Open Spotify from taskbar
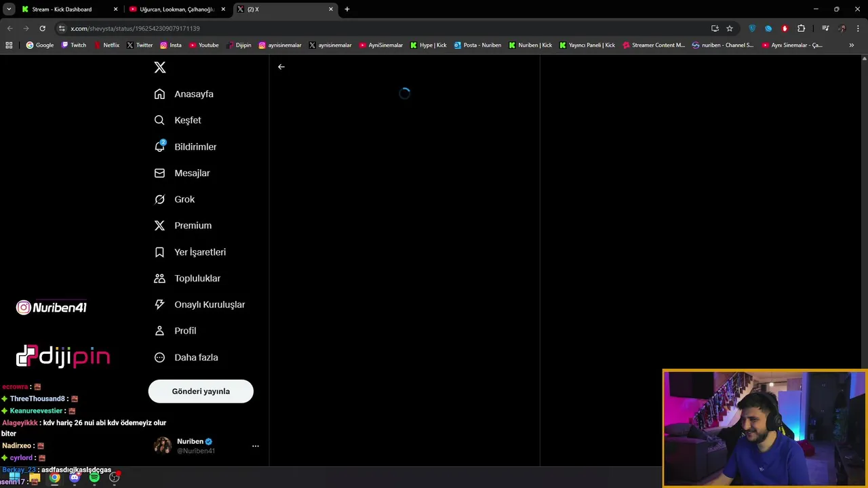The image size is (868, 488). (94, 477)
